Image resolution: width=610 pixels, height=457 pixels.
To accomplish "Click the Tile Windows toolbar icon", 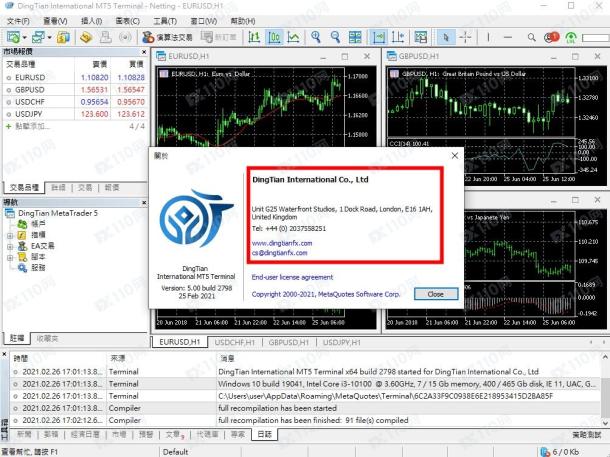I will click(x=355, y=37).
